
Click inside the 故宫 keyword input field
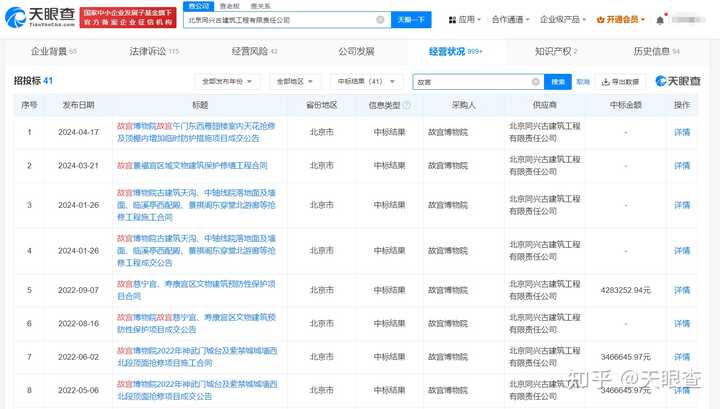[472, 82]
